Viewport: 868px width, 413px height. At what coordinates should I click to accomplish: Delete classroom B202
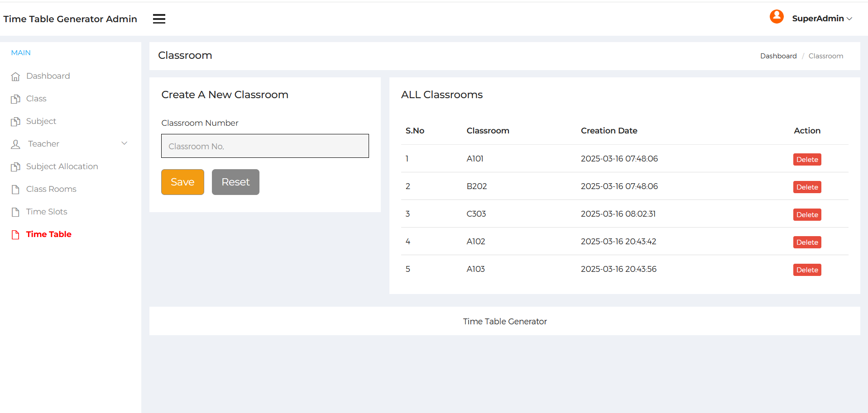(807, 187)
